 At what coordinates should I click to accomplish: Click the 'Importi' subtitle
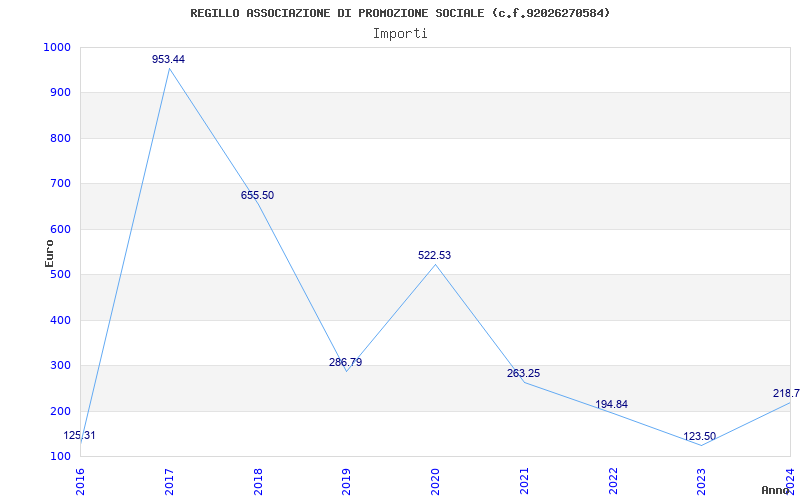coord(400,34)
